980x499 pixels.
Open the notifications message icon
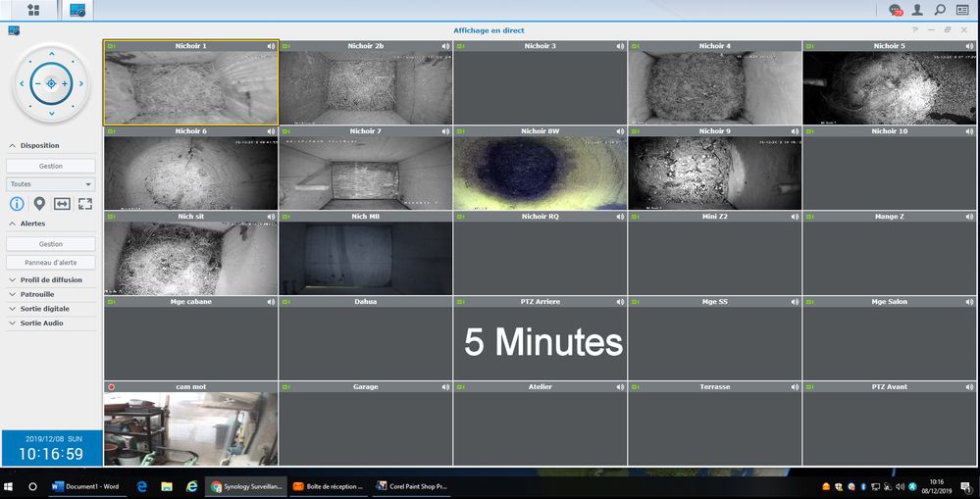895,10
